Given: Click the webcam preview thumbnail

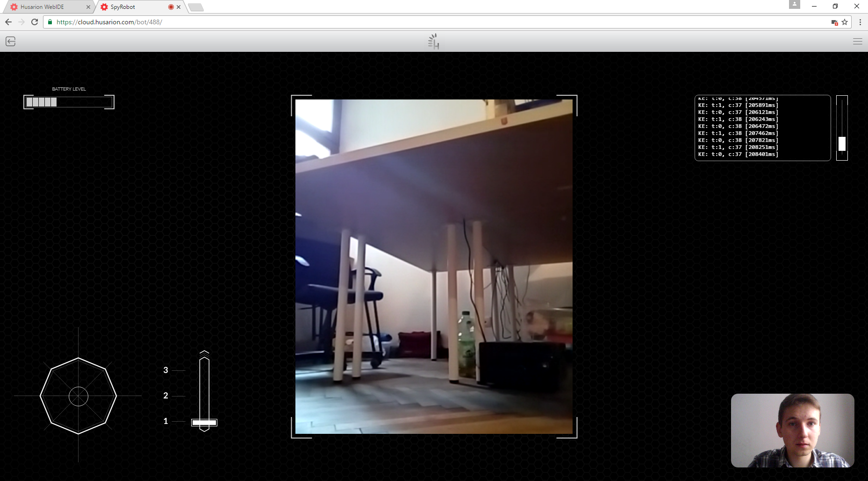Looking at the screenshot, I should coord(793,431).
